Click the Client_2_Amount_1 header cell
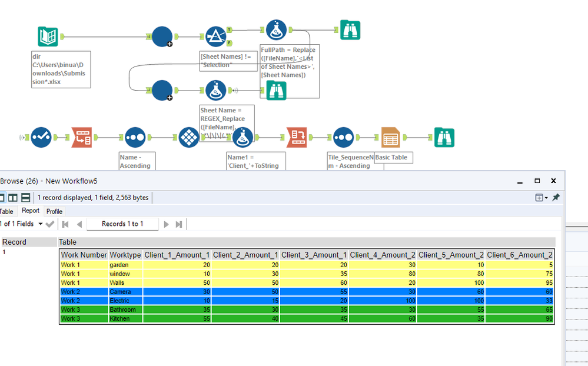The width and height of the screenshot is (588, 366). point(245,255)
